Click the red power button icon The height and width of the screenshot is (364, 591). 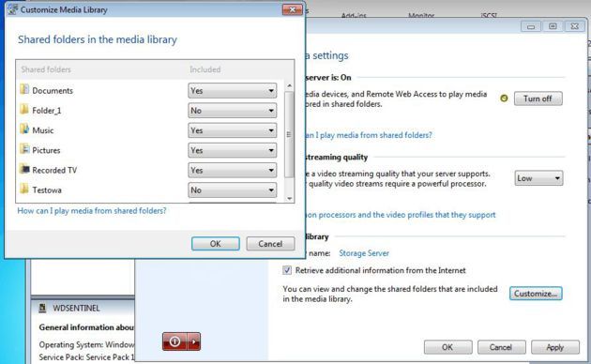point(174,341)
